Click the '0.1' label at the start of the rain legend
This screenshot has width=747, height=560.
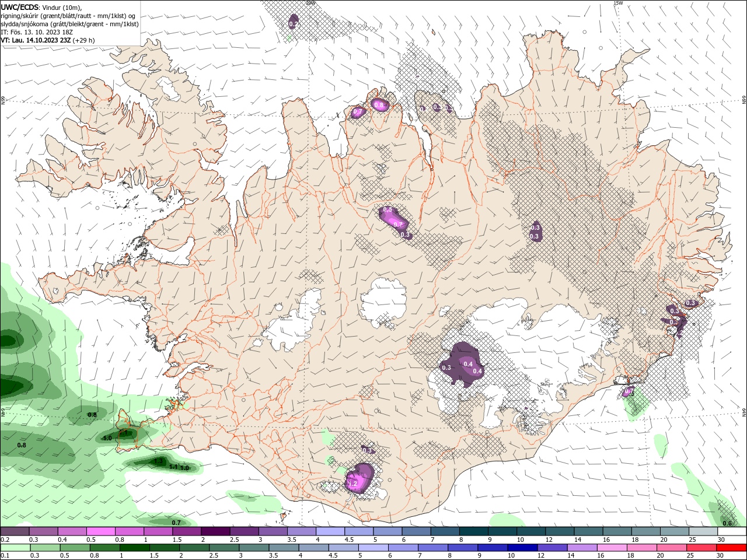[5, 556]
